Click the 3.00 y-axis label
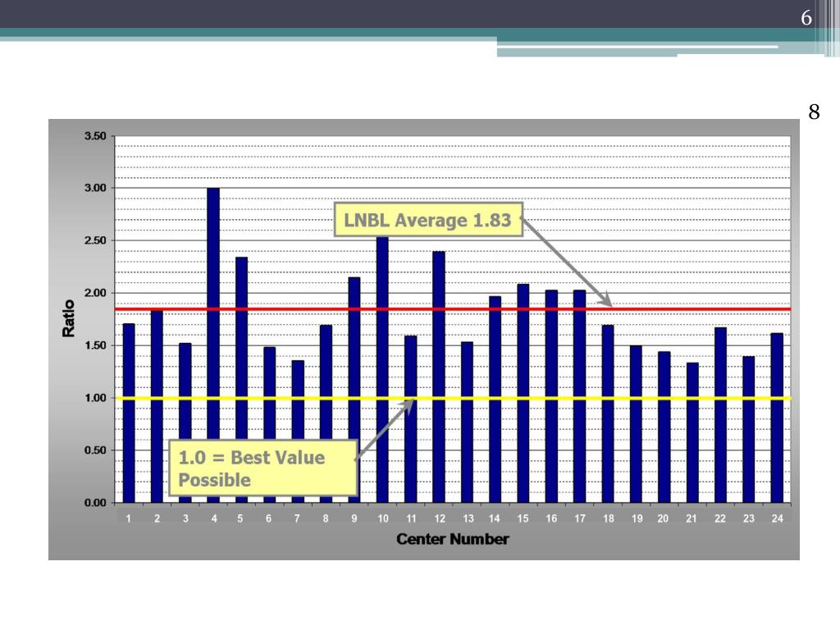Image resolution: width=840 pixels, height=630 pixels. pos(95,188)
